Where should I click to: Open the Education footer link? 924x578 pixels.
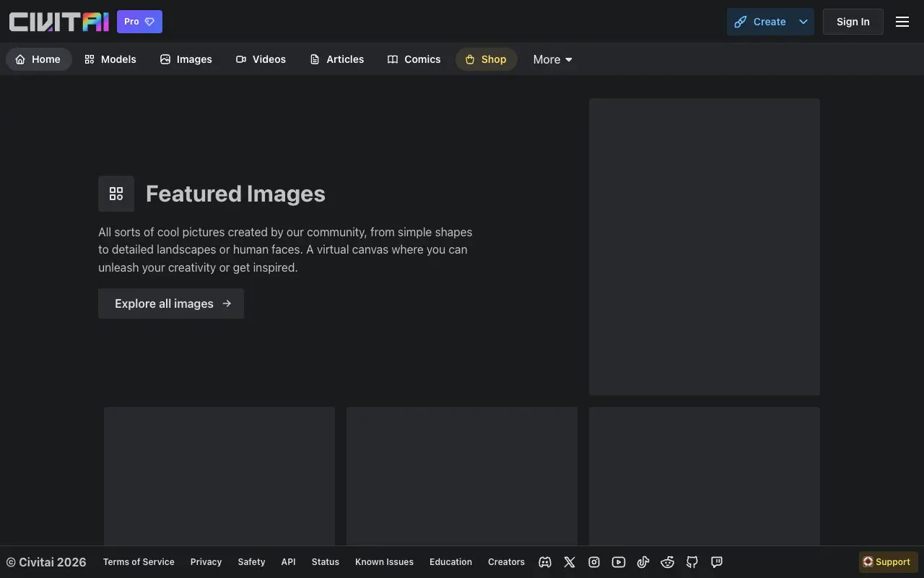450,562
